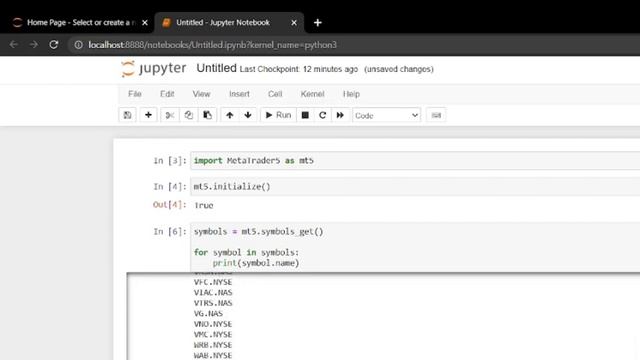This screenshot has height=360, width=640.
Task: Click the VG.NAS output line
Action: [208, 313]
